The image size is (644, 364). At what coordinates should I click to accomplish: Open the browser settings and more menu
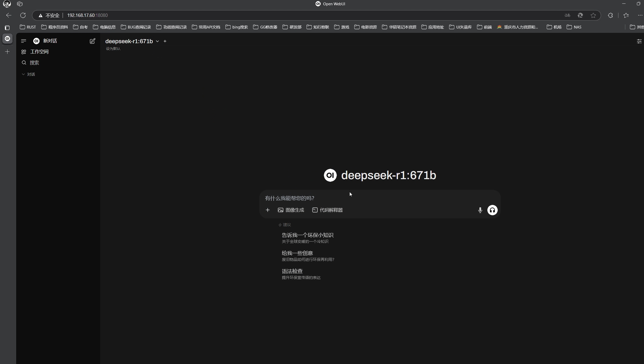pos(640,15)
